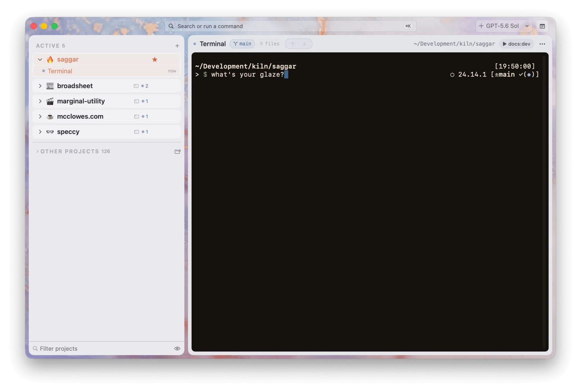Click the search magnifier icon in command bar
The image size is (581, 392).
(171, 26)
